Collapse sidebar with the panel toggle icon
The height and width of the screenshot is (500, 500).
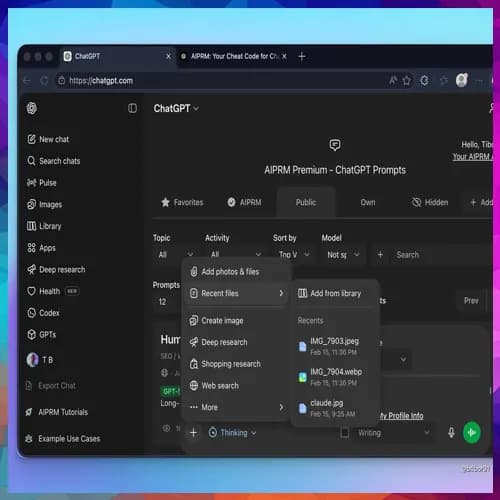pyautogui.click(x=132, y=108)
